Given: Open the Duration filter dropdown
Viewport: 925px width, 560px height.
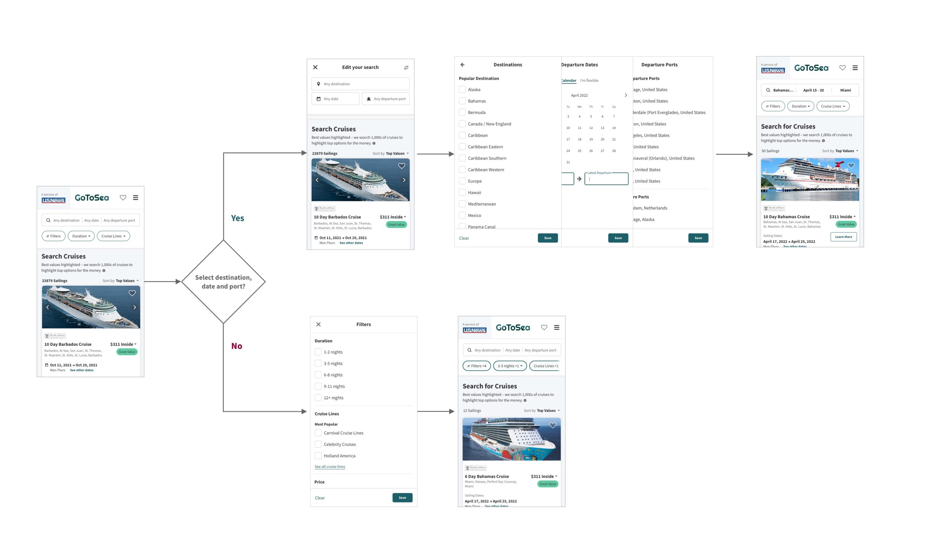Looking at the screenshot, I should (800, 106).
